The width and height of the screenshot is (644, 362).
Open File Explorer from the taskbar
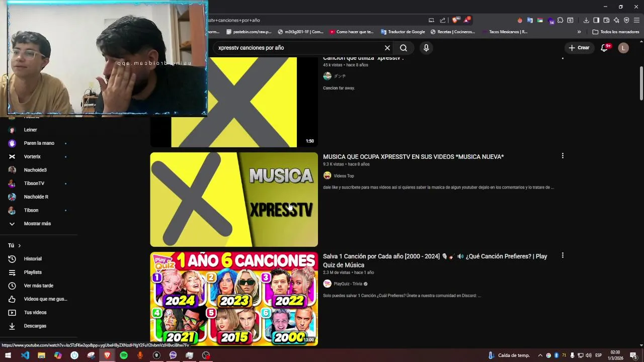(41, 355)
